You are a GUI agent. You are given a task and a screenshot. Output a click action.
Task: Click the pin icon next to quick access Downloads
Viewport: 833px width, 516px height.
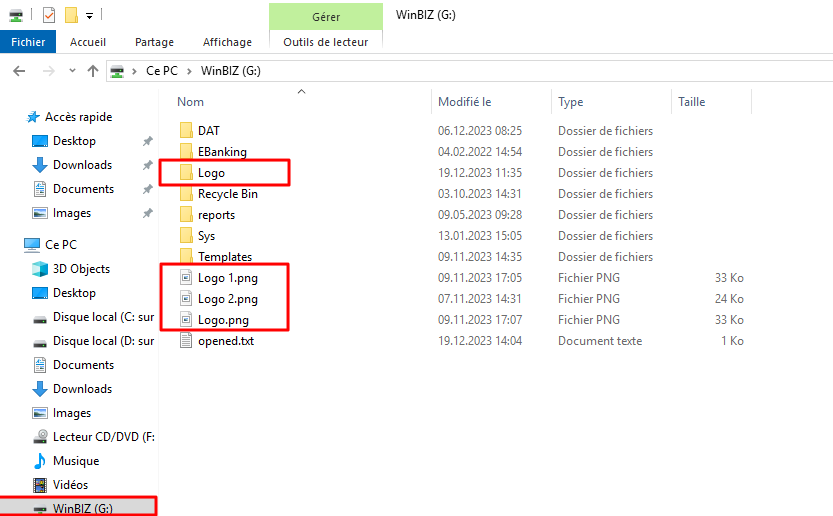(x=148, y=165)
